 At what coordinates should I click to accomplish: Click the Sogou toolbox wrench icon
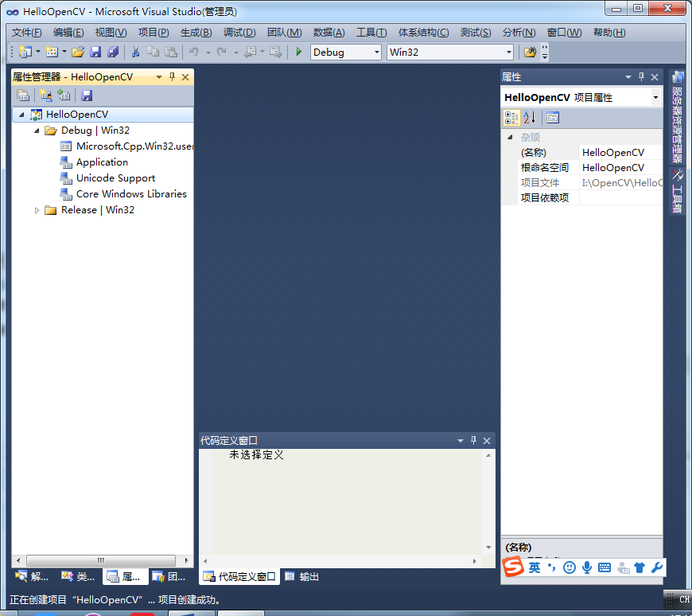[657, 568]
